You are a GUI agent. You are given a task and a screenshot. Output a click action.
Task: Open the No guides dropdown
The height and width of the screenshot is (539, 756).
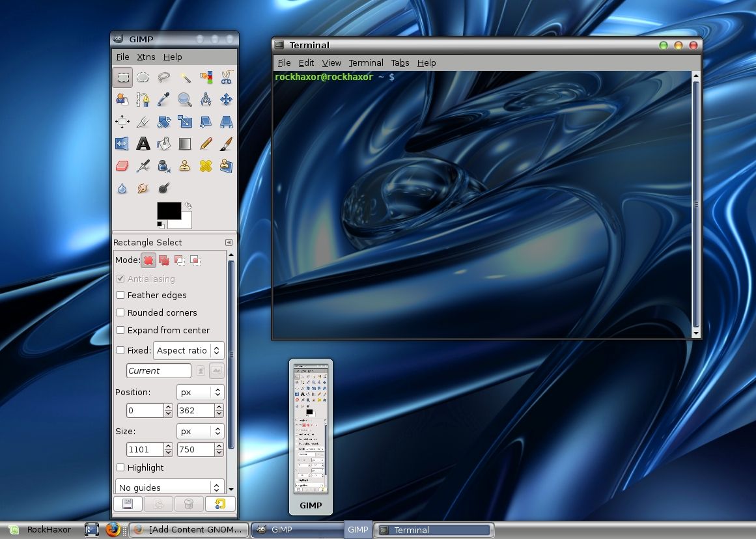point(170,487)
